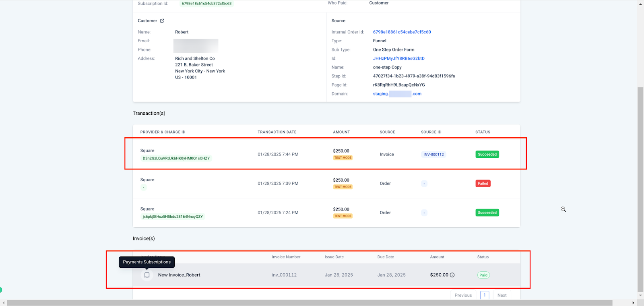Select page 1 in invoice pagination
This screenshot has height=306, width=644.
tap(485, 295)
